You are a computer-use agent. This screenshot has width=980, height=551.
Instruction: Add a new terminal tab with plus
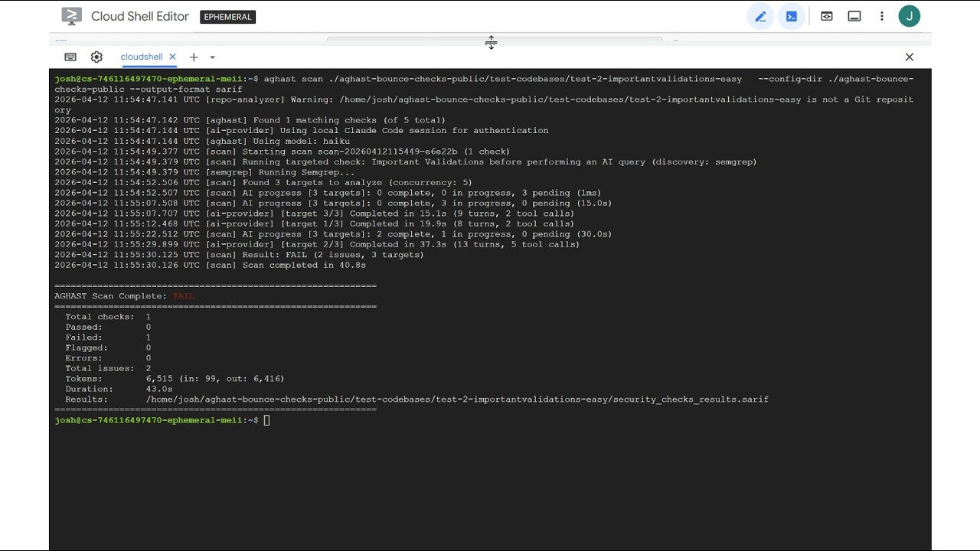[194, 57]
